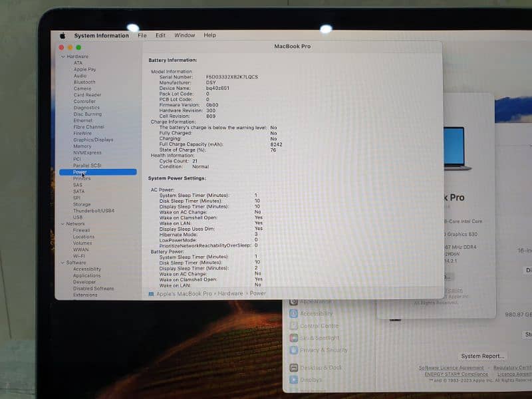
Task: Open Software Licence Agreement link
Action: pyautogui.click(x=452, y=368)
